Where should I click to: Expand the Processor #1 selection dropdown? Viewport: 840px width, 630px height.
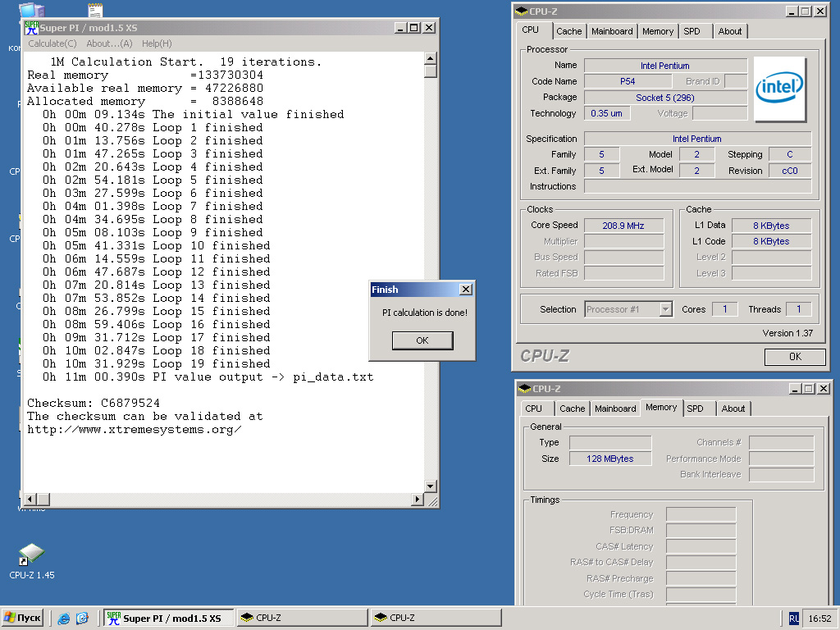(x=665, y=309)
